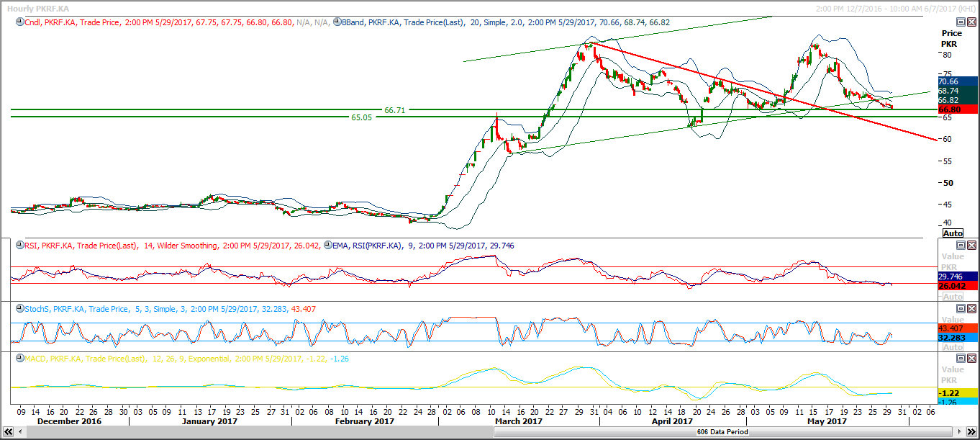Image resolution: width=980 pixels, height=440 pixels.
Task: Toggle Auto scaling on RSI pane
Action: 953,297
